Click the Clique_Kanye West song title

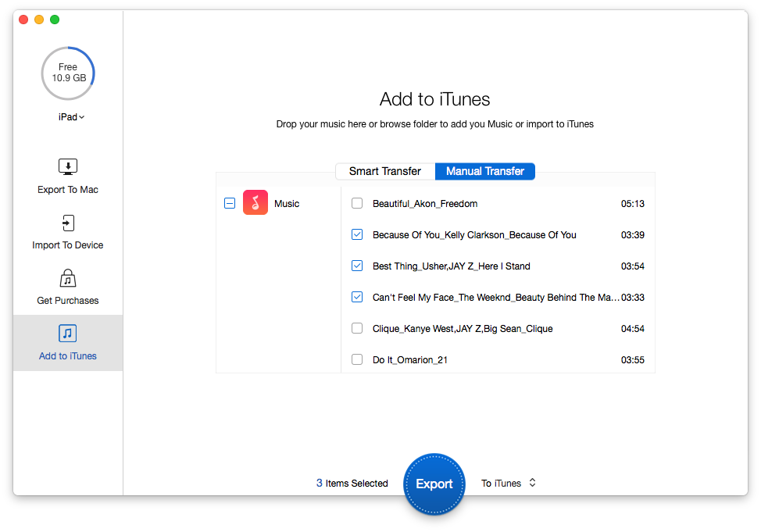(463, 329)
